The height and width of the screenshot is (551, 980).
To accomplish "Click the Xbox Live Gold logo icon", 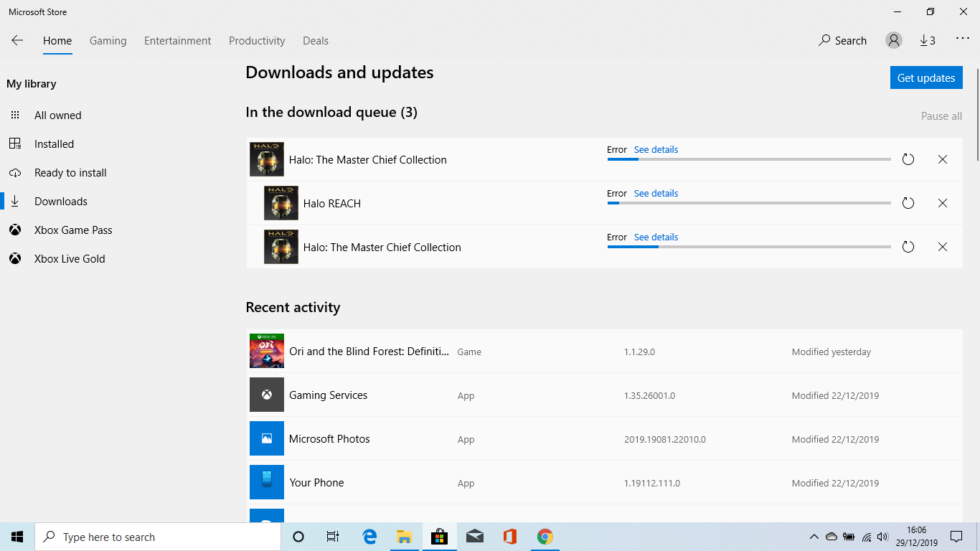I will [x=15, y=258].
